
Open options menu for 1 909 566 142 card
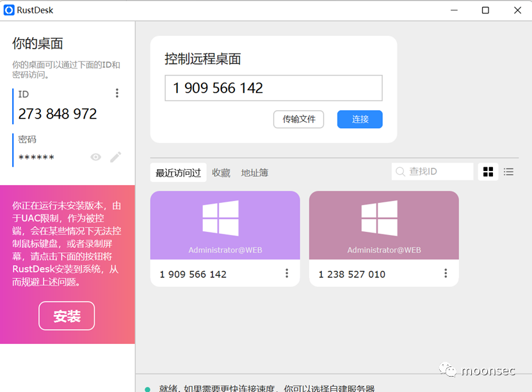pyautogui.click(x=287, y=274)
